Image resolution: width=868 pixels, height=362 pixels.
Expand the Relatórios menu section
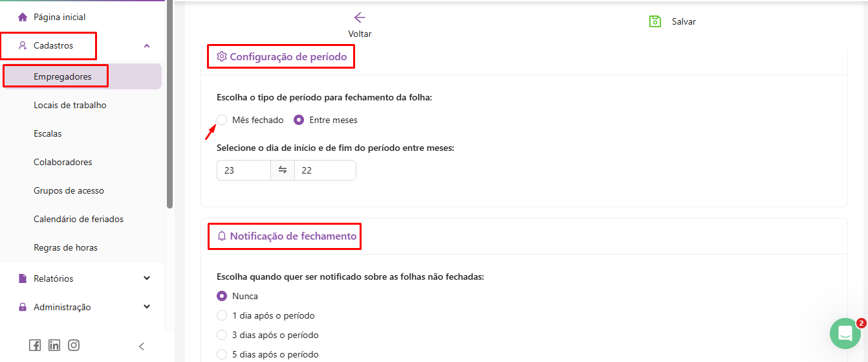pos(147,278)
